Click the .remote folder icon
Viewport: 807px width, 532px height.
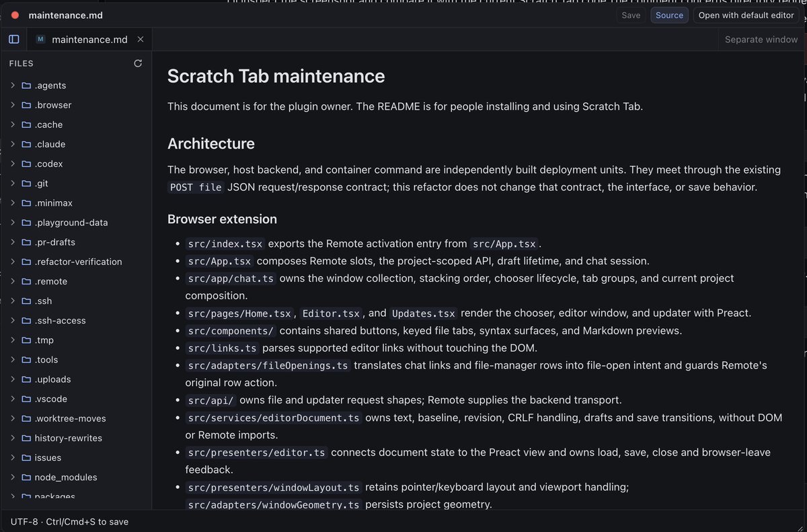26,281
